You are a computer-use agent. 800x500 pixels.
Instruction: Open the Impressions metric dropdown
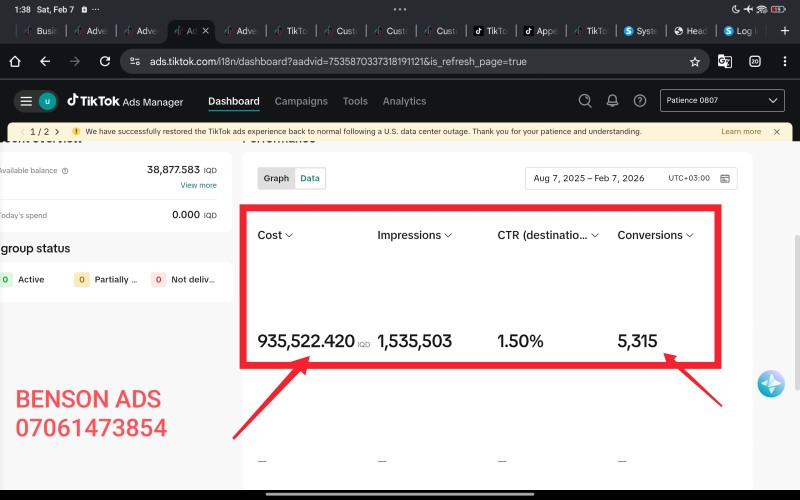(414, 235)
